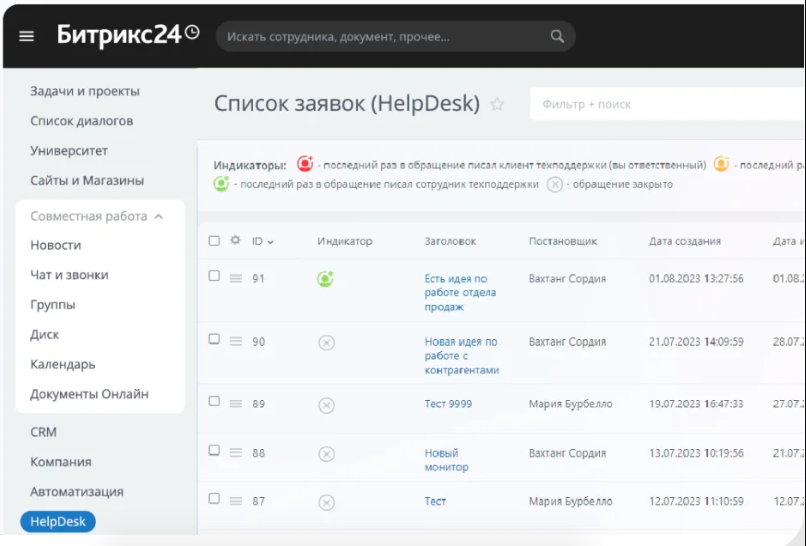This screenshot has height=546, width=806.
Task: Add page to favorites with star icon
Action: (x=497, y=104)
